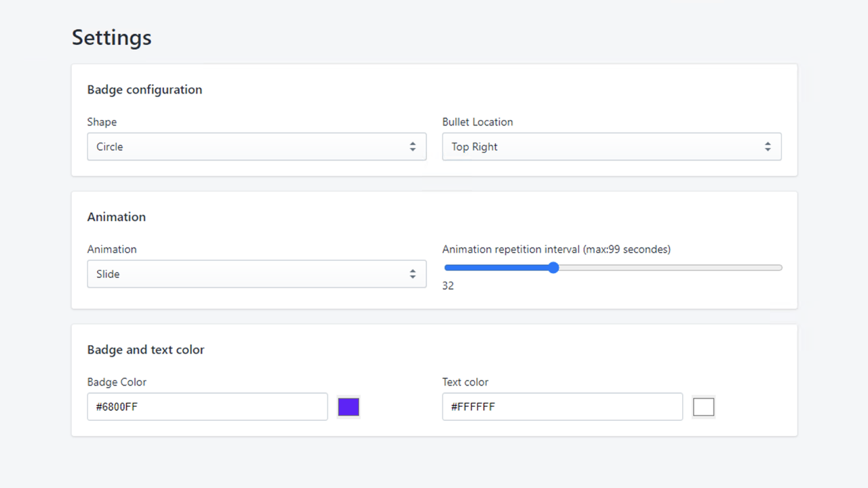Click the Settings page title
The image size is (868, 488).
coord(112,37)
